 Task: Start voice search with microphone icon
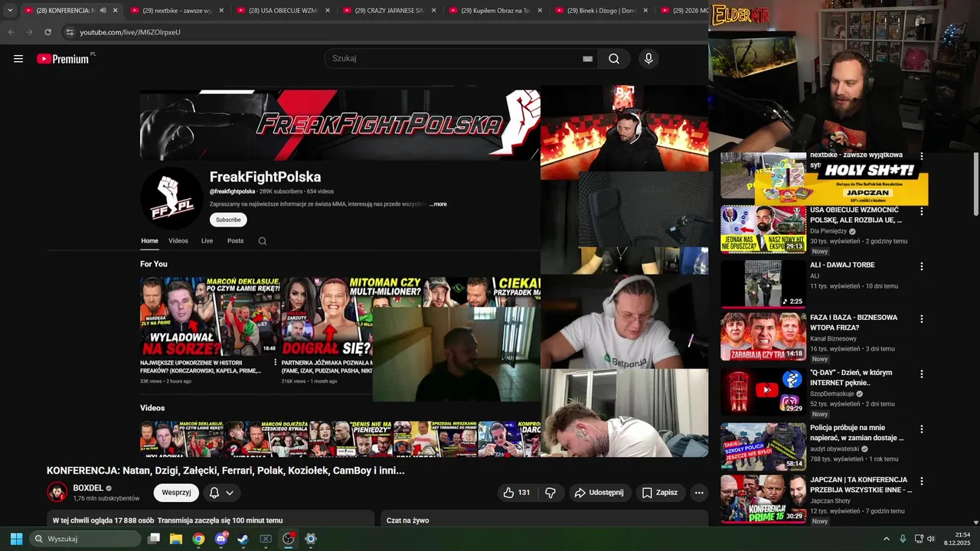click(648, 59)
